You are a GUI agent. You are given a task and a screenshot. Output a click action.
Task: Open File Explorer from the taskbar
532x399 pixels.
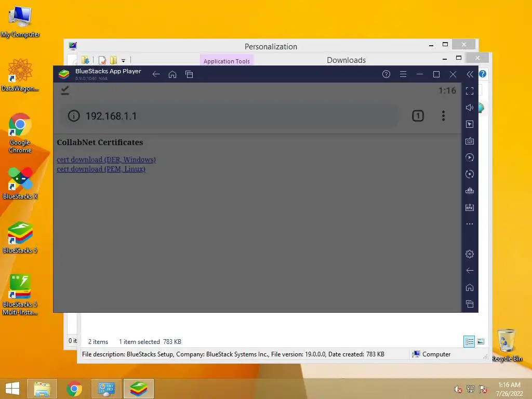coord(42,389)
